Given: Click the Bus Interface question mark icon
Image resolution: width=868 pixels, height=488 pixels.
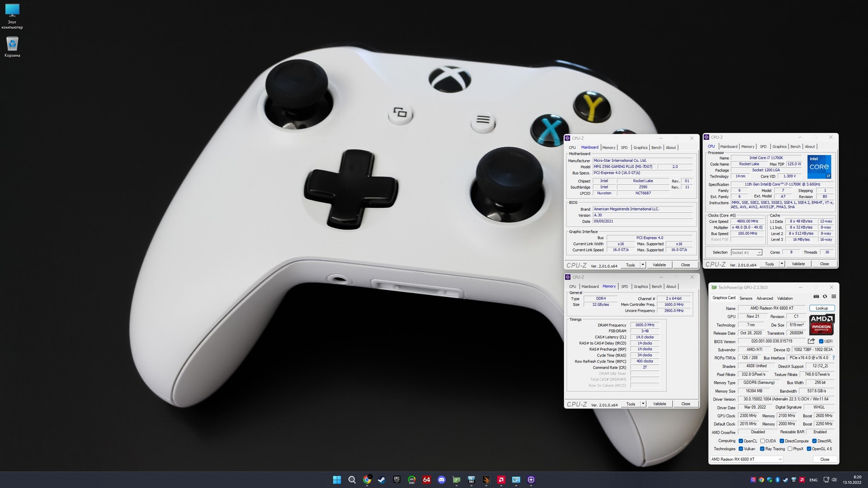Looking at the screenshot, I should pyautogui.click(x=833, y=358).
